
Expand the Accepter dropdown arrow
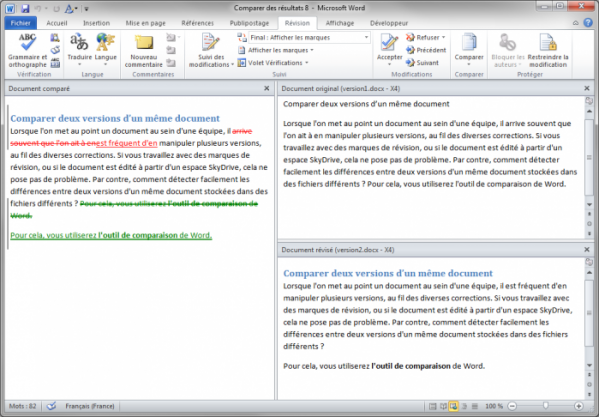coord(389,64)
